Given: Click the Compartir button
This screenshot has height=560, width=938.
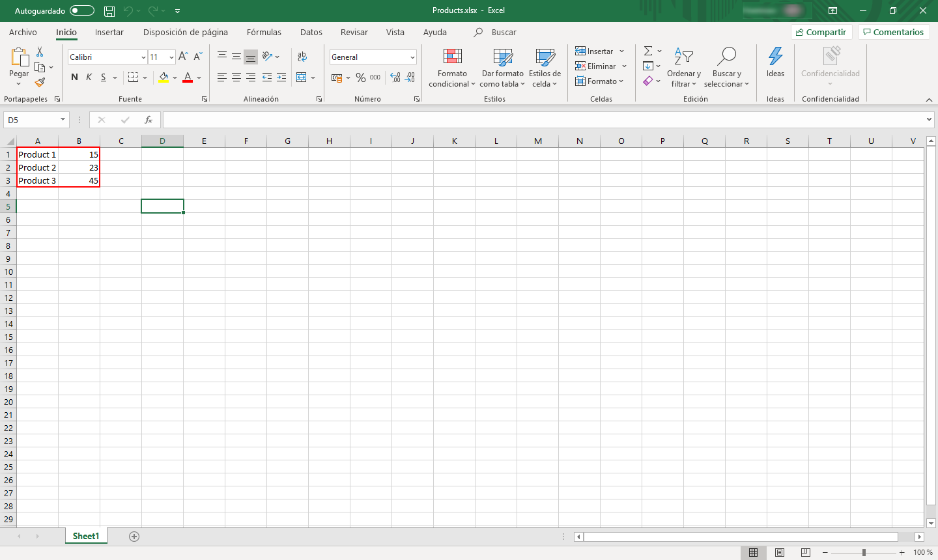Looking at the screenshot, I should 821,32.
